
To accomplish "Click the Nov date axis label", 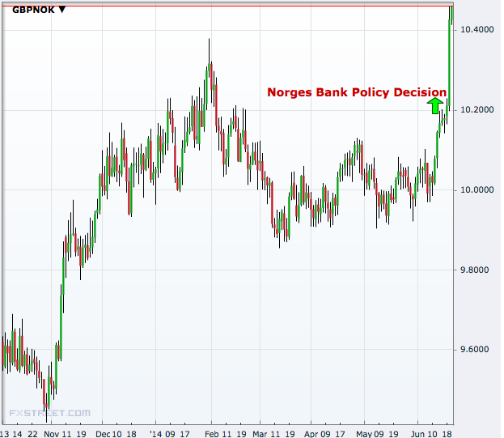I will pyautogui.click(x=51, y=434).
